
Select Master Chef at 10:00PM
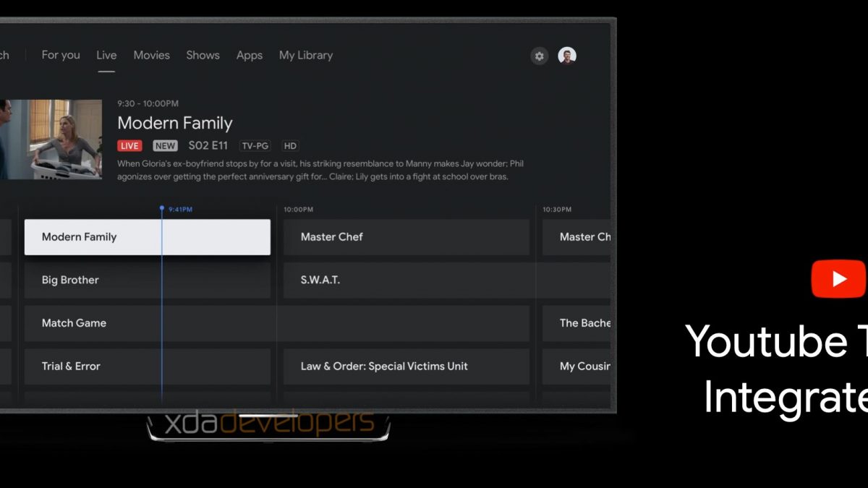pos(407,237)
